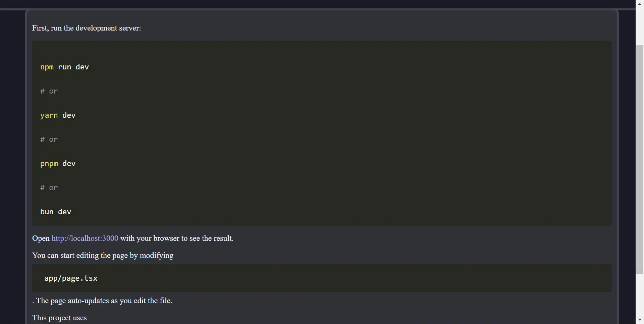This screenshot has height=324, width=644.
Task: Click the 'First, run the development server' text
Action: click(x=87, y=28)
